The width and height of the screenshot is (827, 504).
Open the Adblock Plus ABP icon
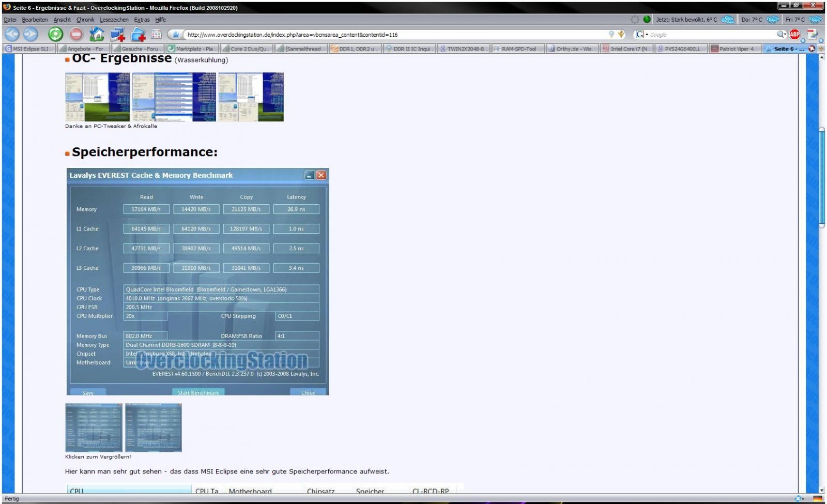pyautogui.click(x=795, y=35)
